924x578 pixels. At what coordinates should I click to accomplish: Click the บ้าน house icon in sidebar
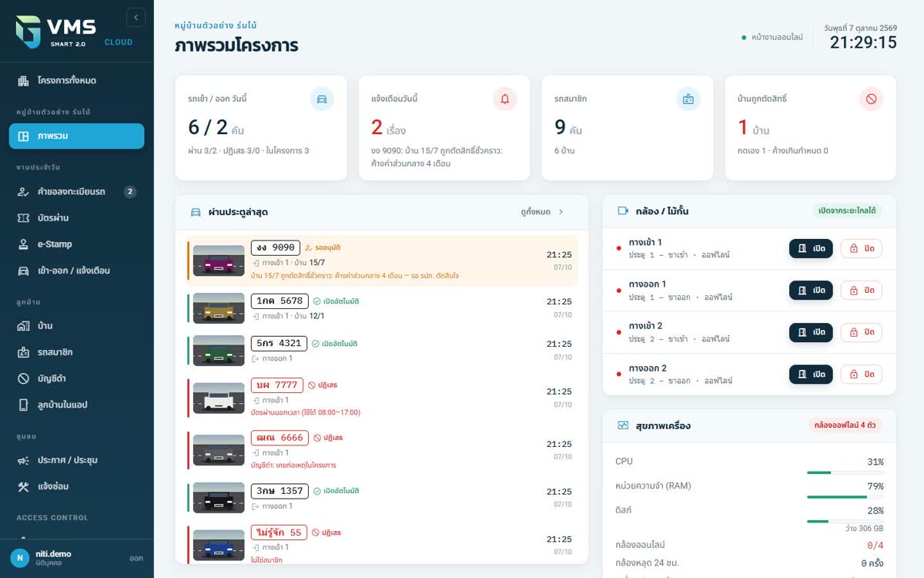click(x=23, y=326)
